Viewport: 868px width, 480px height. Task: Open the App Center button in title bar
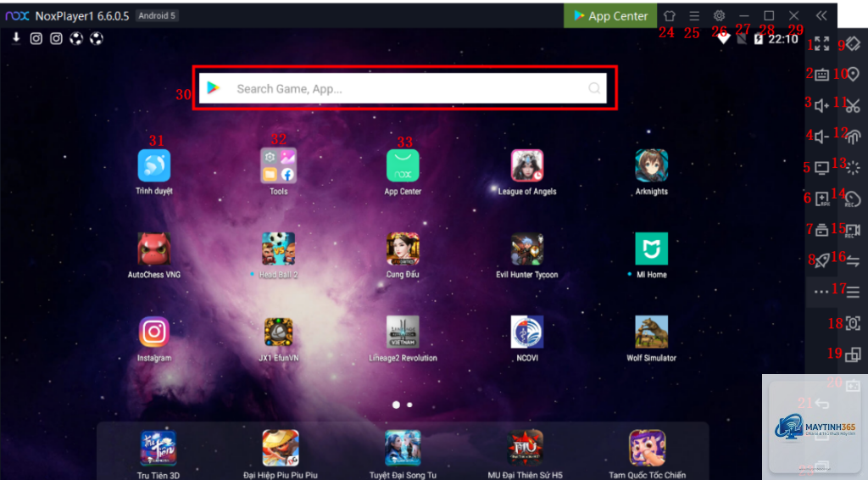click(610, 16)
